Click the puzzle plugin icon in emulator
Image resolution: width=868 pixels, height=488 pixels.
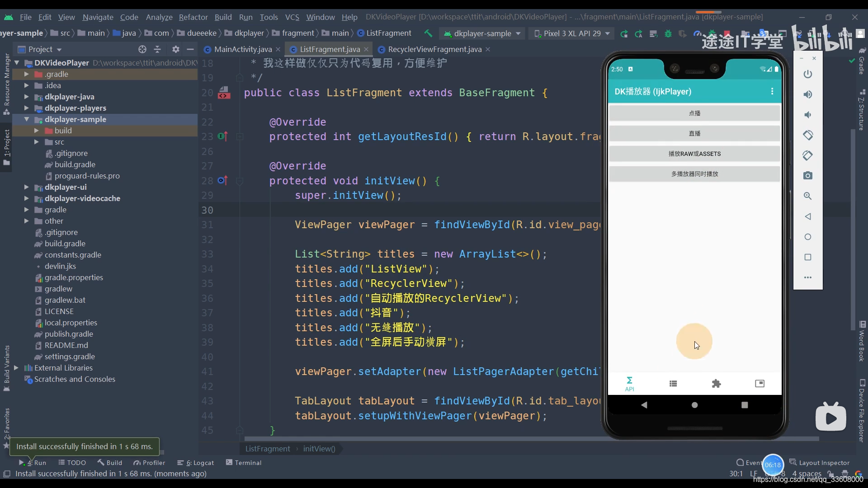pos(717,384)
